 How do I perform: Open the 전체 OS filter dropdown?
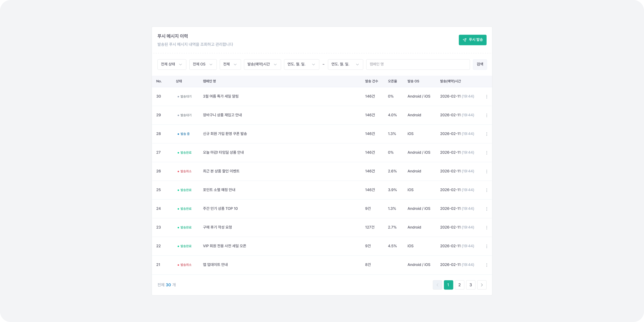(x=203, y=64)
